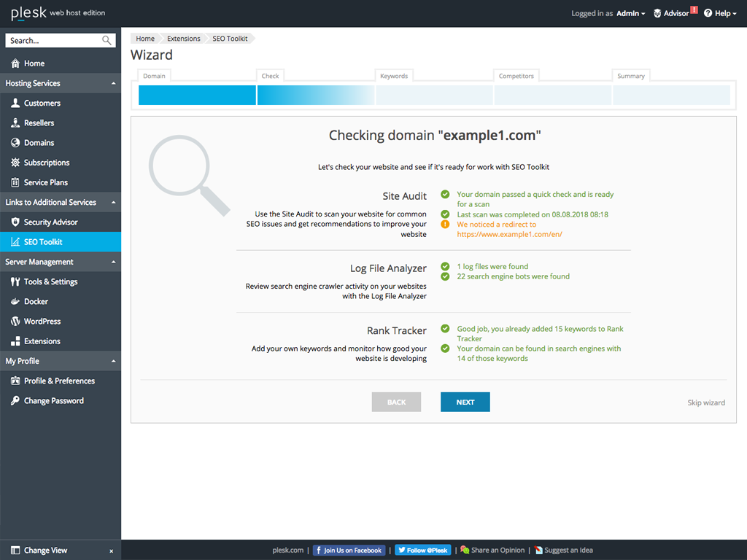Open WordPress via its logo icon
The height and width of the screenshot is (560, 747).
16,321
